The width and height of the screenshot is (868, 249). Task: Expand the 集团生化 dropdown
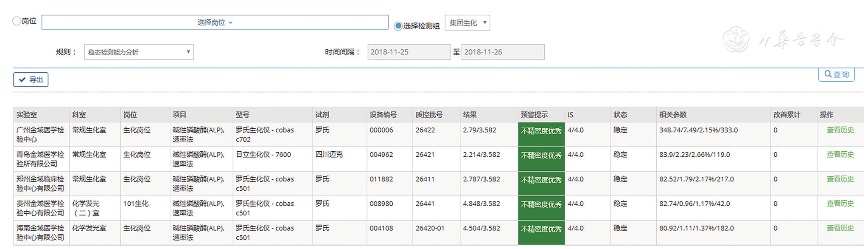click(x=467, y=23)
